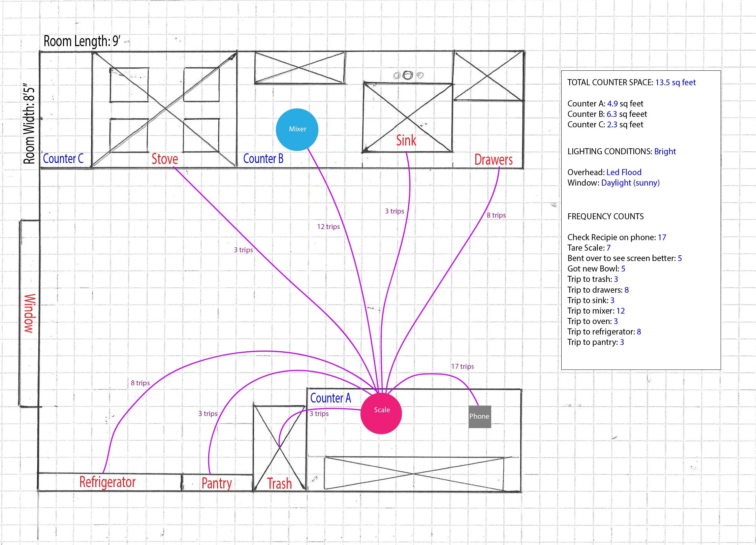The width and height of the screenshot is (756, 545).
Task: Click the Pantry label
Action: tap(216, 483)
